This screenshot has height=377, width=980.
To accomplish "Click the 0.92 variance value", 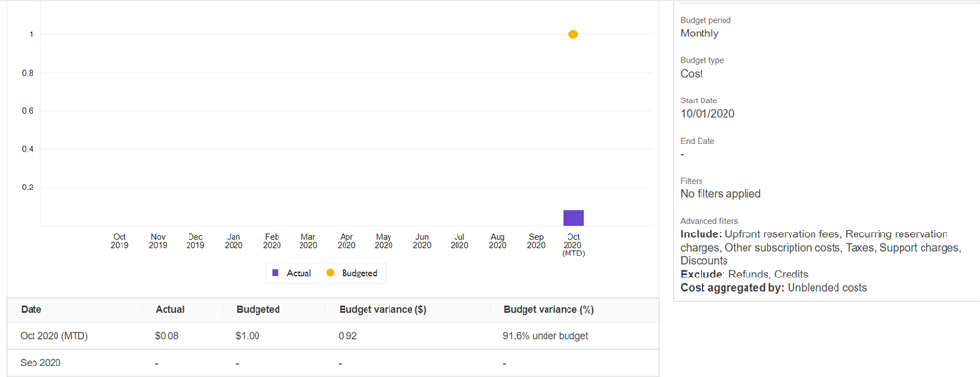I will [x=348, y=336].
